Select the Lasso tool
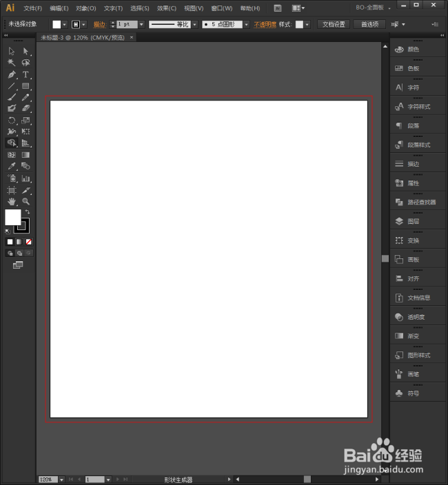Viewport: 448px width, 485px height. [x=26, y=63]
